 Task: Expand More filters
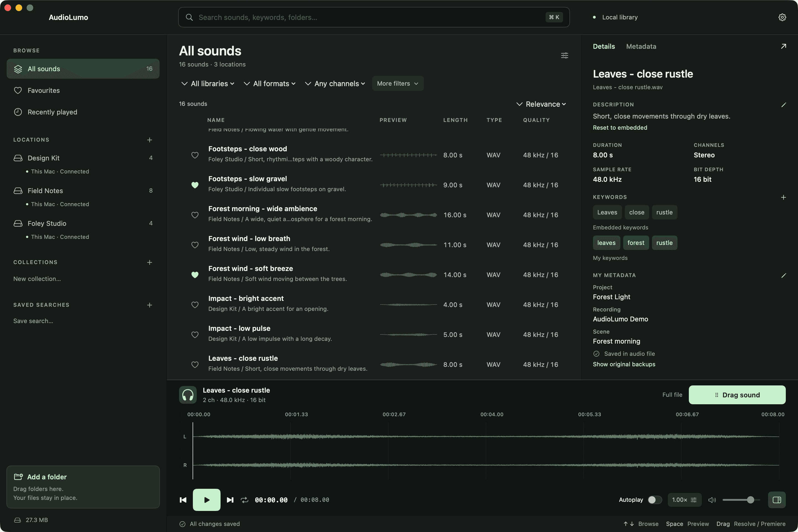[398, 83]
